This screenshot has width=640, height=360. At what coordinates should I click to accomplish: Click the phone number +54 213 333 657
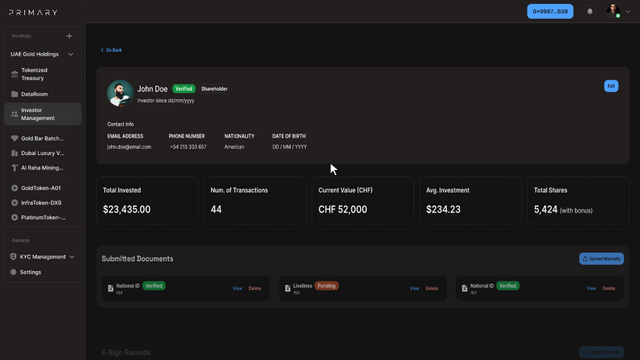click(x=188, y=147)
